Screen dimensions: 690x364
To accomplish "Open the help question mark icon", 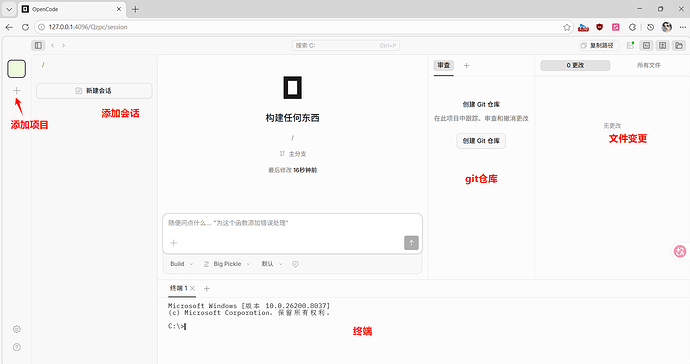I will pos(17,347).
